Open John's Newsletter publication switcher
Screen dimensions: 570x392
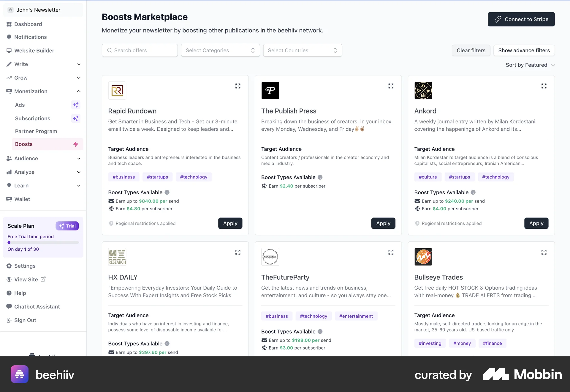(x=43, y=10)
